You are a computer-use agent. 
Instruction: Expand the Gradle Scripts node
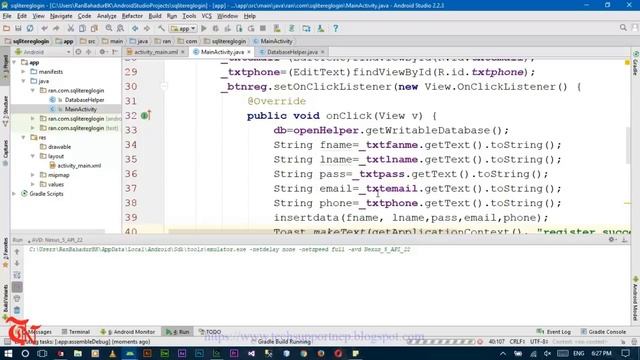pos(14,194)
